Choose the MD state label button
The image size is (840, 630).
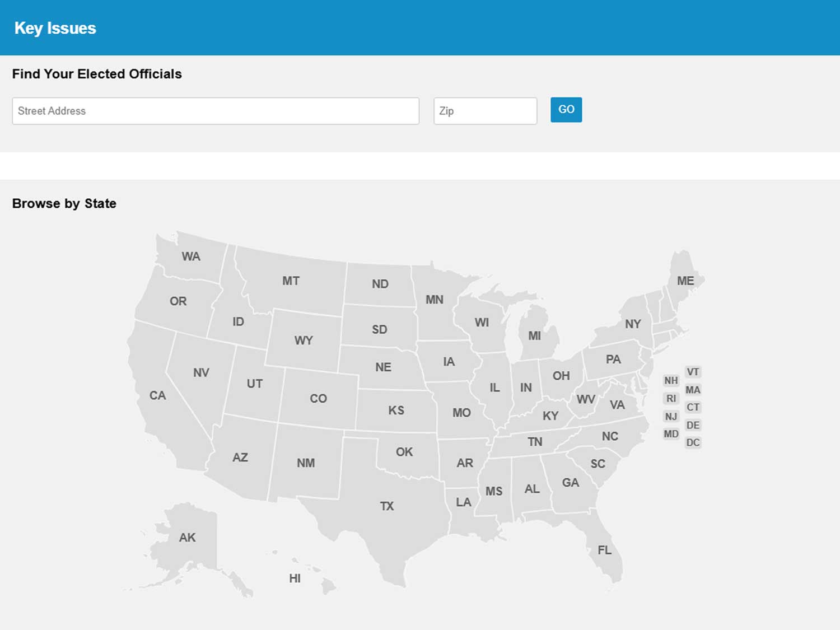click(671, 434)
